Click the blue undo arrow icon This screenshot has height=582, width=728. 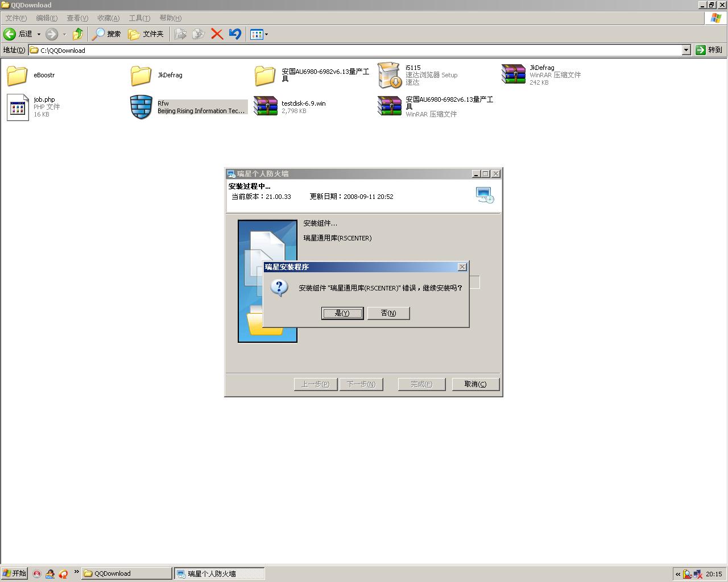point(235,34)
